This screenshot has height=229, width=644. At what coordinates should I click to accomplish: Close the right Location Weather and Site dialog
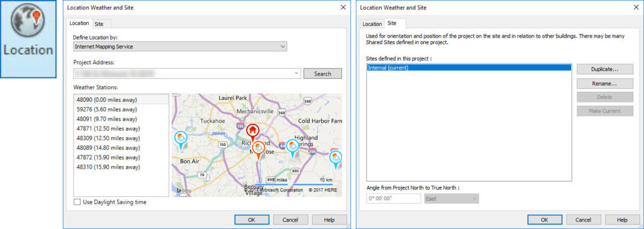click(x=636, y=8)
